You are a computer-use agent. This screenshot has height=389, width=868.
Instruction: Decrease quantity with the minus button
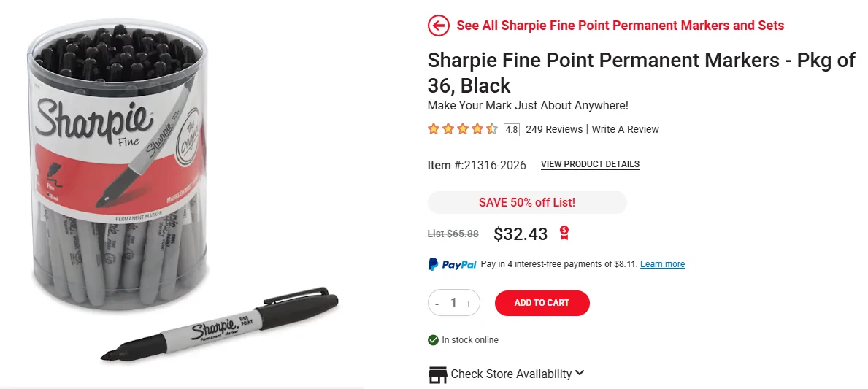[x=437, y=303]
